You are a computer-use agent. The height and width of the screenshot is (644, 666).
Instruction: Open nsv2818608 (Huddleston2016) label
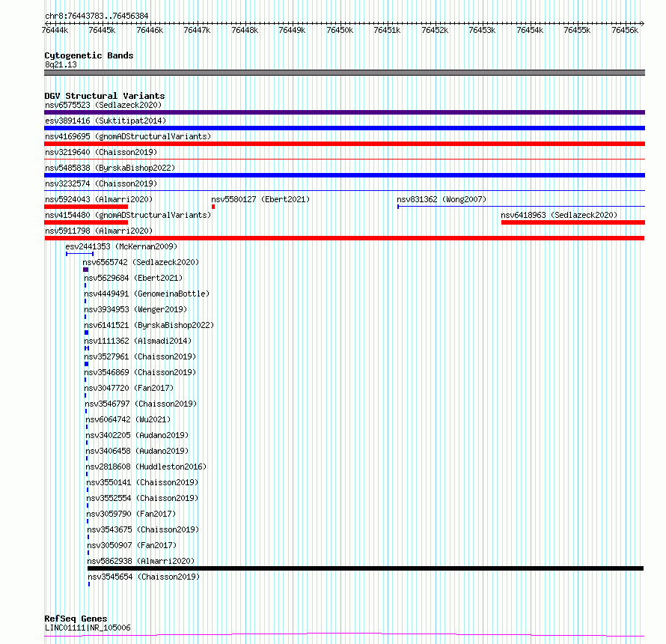[x=146, y=467]
